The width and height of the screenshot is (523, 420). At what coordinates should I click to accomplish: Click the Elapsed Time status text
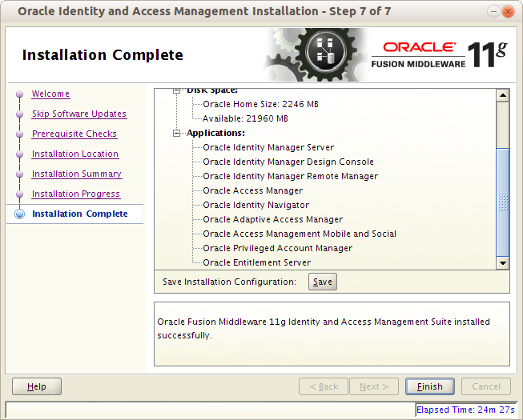pos(465,410)
